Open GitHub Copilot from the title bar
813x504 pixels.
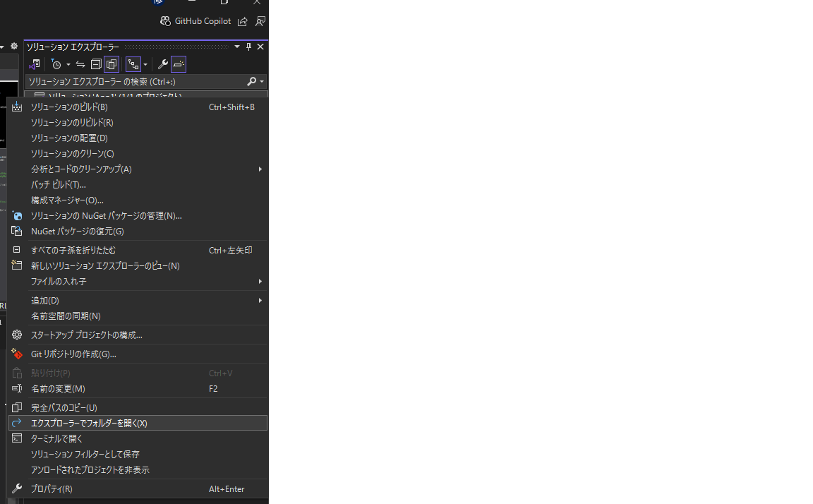pyautogui.click(x=195, y=21)
